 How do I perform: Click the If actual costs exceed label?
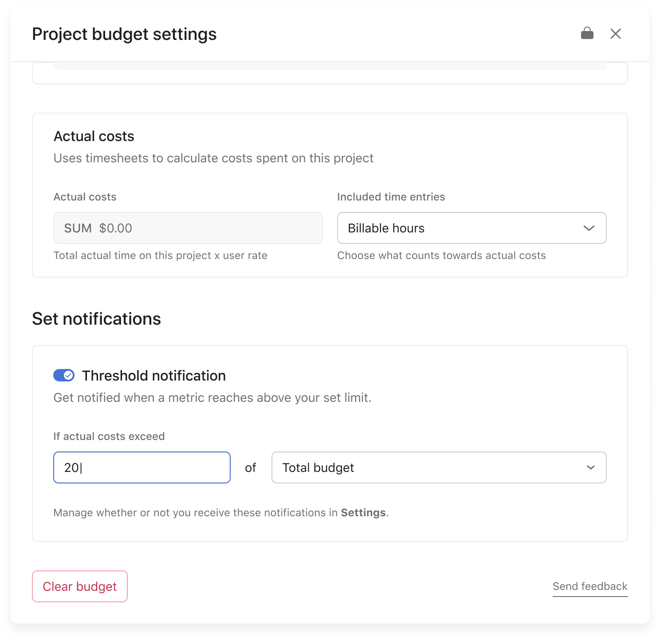pyautogui.click(x=109, y=436)
